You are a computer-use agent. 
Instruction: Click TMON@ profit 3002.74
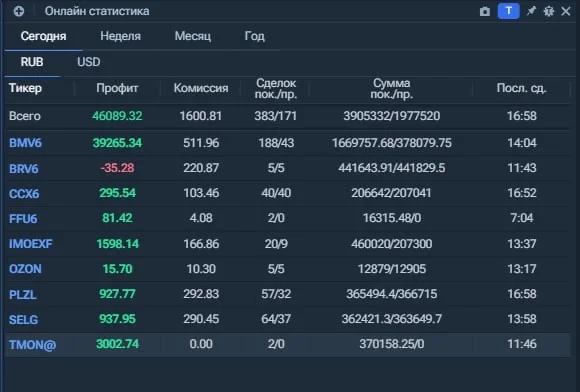point(117,344)
